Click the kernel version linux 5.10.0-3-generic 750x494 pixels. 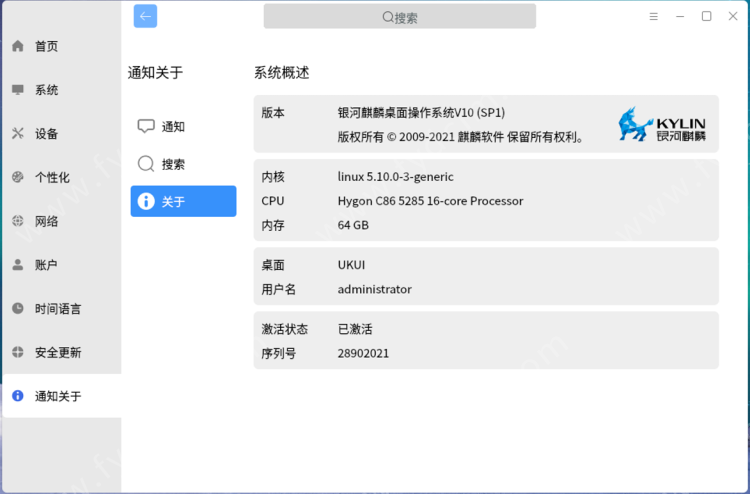click(395, 177)
